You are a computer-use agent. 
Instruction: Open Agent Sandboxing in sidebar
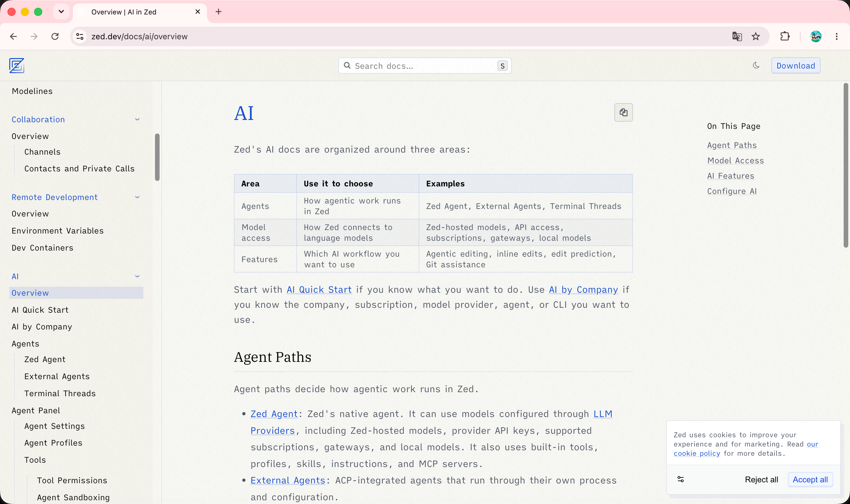[73, 497]
